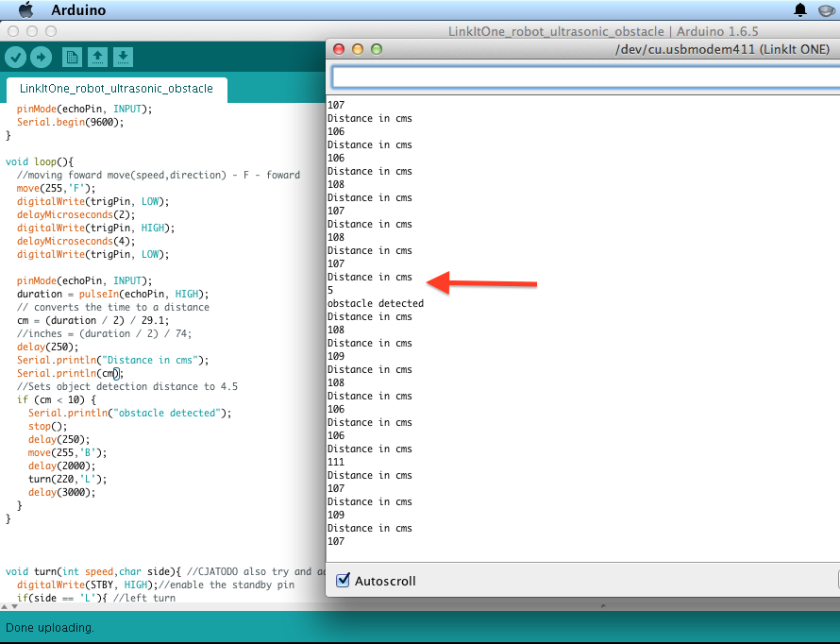This screenshot has width=840, height=644.
Task: Open the notification bell in menu bar
Action: (800, 9)
